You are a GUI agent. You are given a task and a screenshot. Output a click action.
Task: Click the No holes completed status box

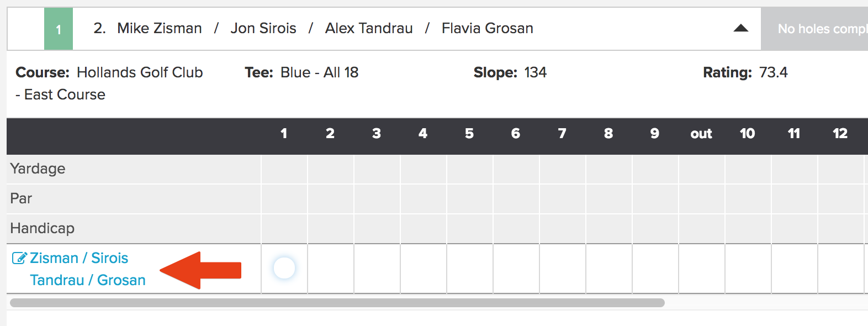coord(814,29)
